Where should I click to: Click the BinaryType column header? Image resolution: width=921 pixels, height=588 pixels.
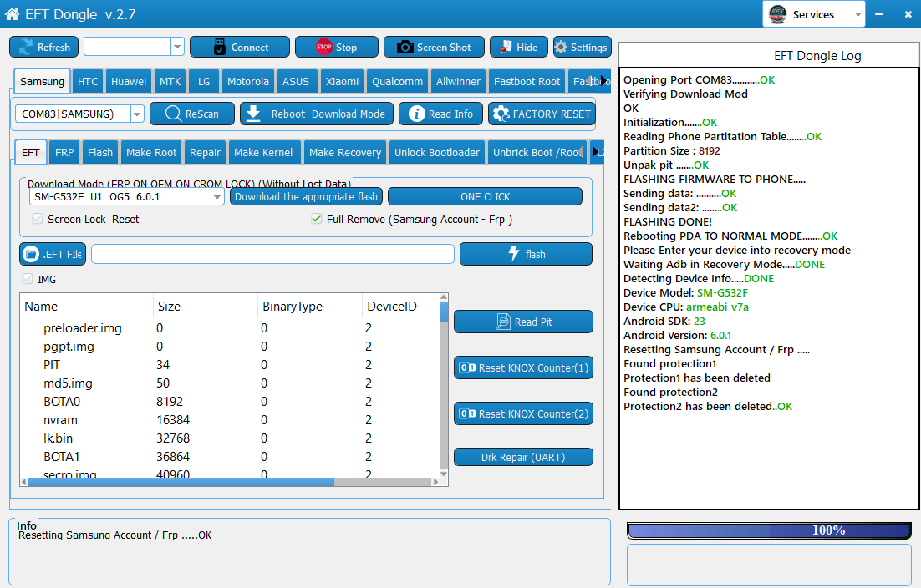[309, 307]
